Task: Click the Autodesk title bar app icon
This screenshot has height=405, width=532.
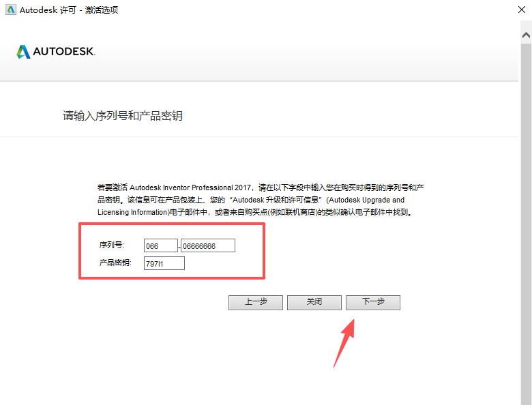Action: pyautogui.click(x=11, y=10)
